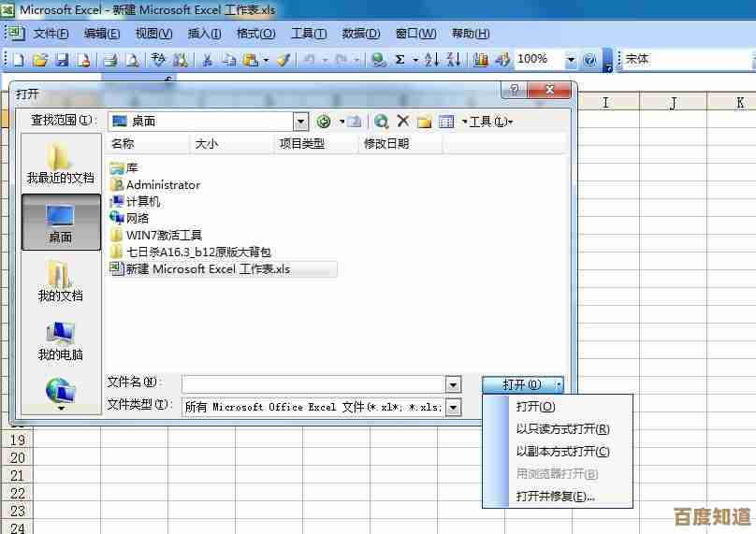Viewport: 756px width, 534px height.
Task: Click the 文件名 filename input field
Action: tap(313, 384)
